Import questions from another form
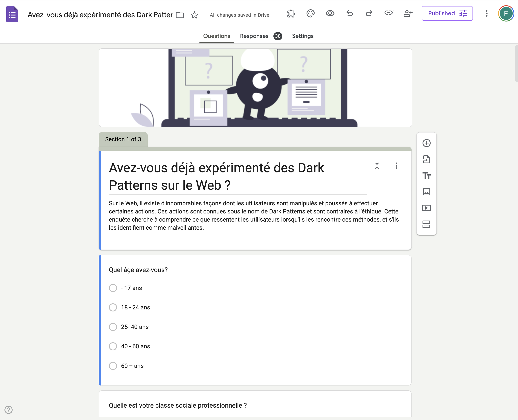The height and width of the screenshot is (420, 518). point(427,159)
